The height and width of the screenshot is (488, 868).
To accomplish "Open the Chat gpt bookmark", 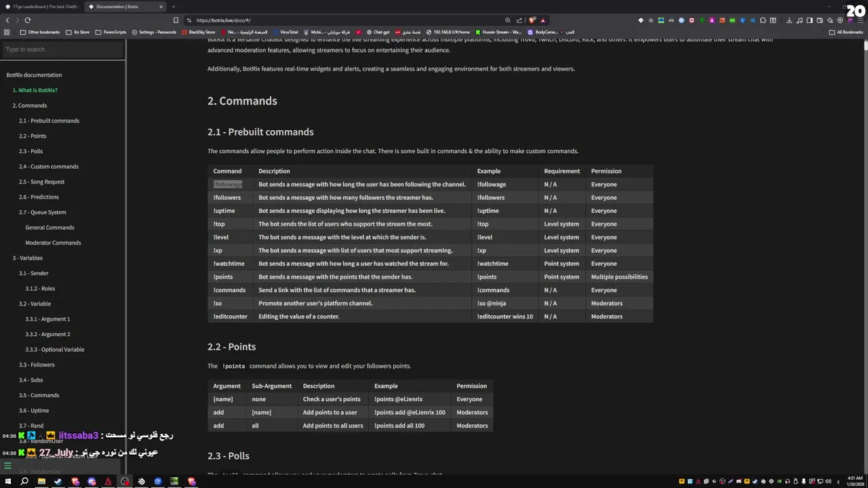I will pos(378,32).
